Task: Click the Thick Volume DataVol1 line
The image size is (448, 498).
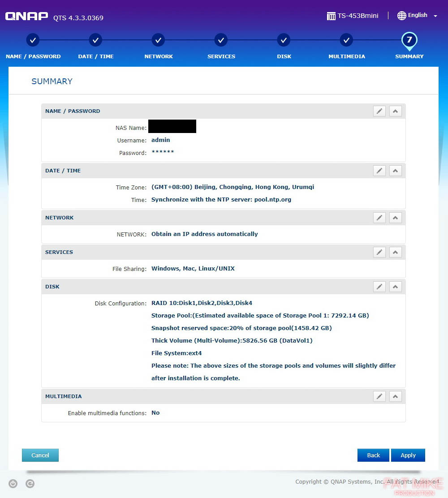Action: [x=232, y=341]
